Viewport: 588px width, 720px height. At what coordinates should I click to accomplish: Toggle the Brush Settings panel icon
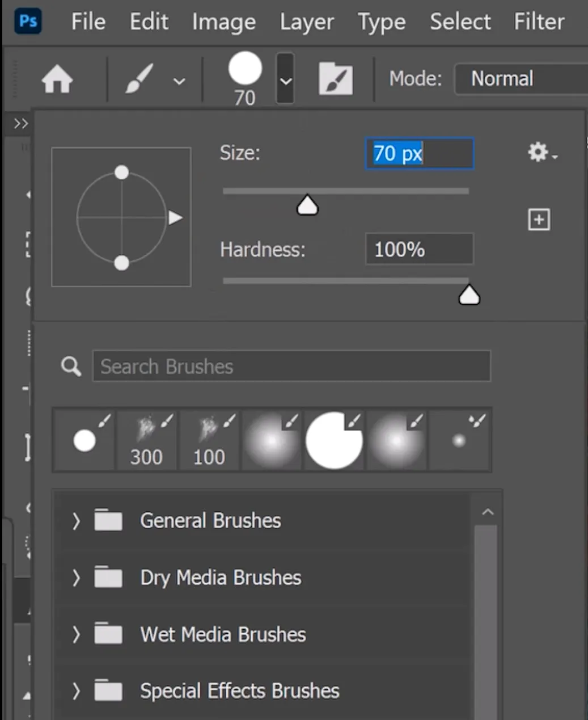[x=336, y=78]
